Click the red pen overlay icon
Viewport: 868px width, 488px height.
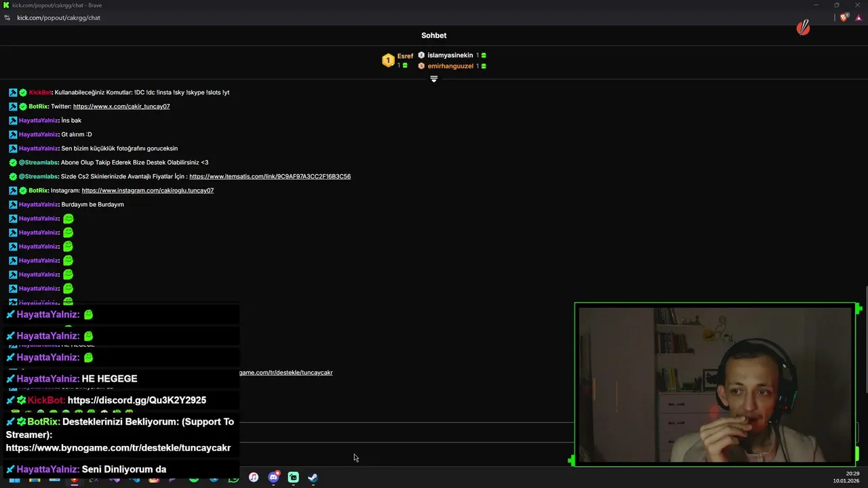click(x=804, y=28)
